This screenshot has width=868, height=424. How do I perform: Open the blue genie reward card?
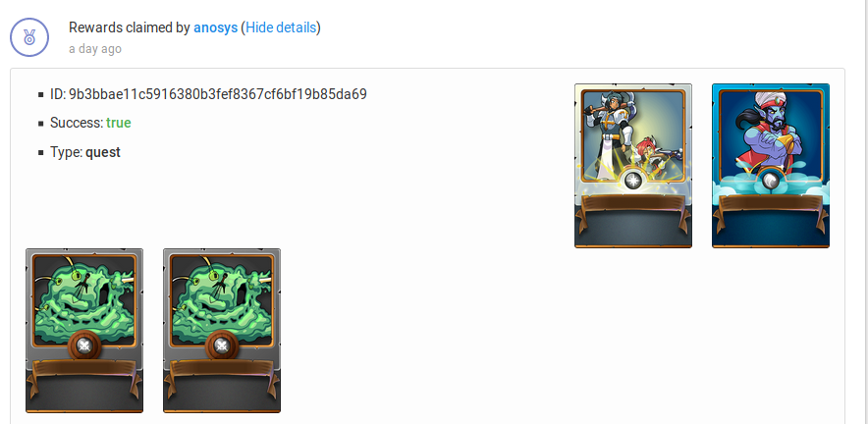click(771, 166)
